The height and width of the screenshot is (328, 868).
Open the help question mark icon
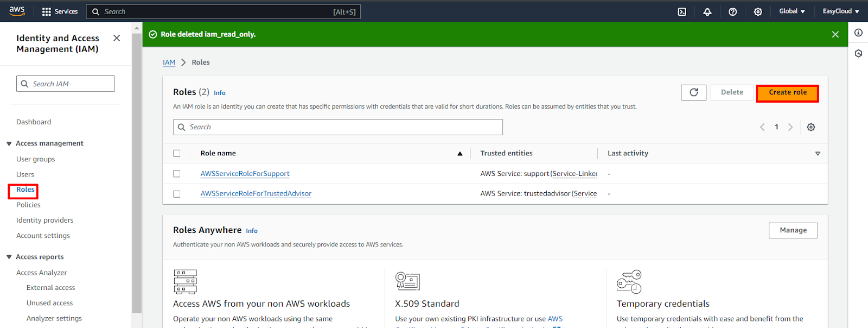pyautogui.click(x=733, y=11)
